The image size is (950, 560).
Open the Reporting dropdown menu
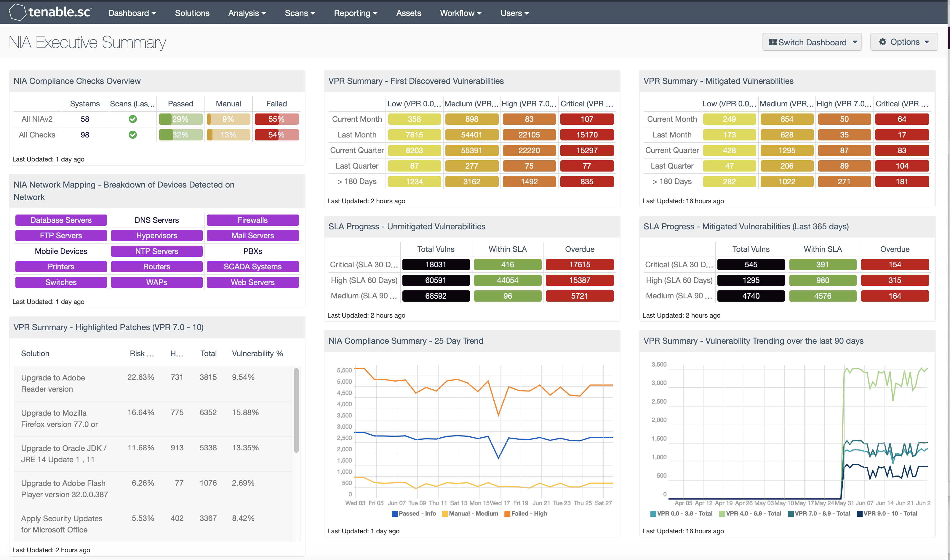[x=355, y=13]
